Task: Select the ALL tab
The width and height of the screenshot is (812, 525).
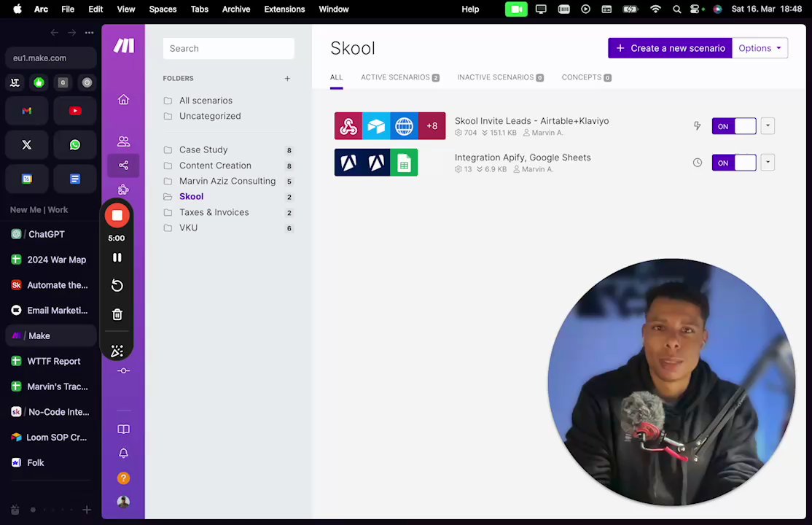Action: pyautogui.click(x=337, y=78)
